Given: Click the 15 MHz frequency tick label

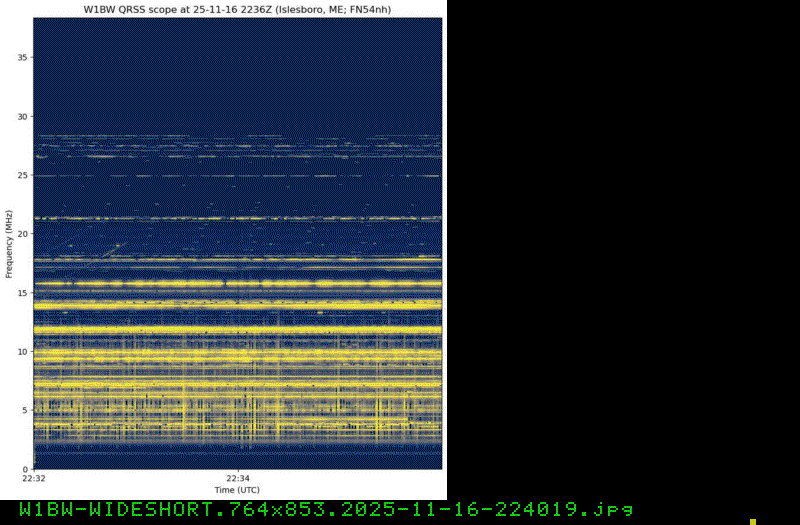Looking at the screenshot, I should pos(21,293).
